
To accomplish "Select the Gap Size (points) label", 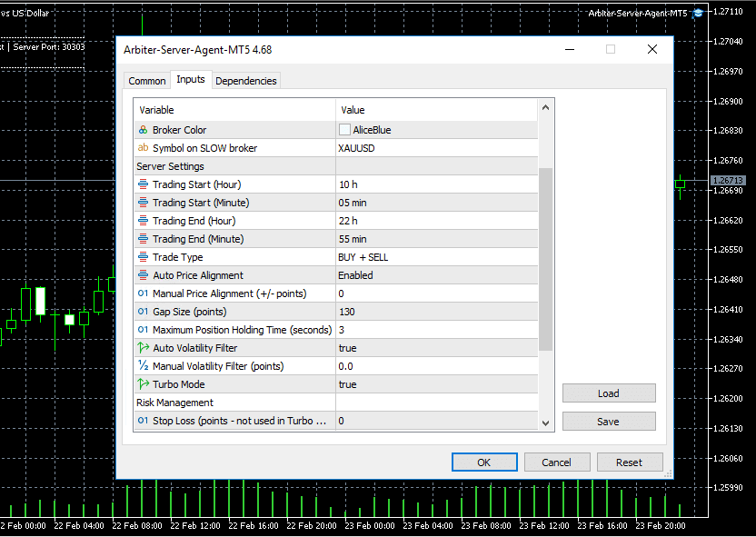I will [x=190, y=312].
